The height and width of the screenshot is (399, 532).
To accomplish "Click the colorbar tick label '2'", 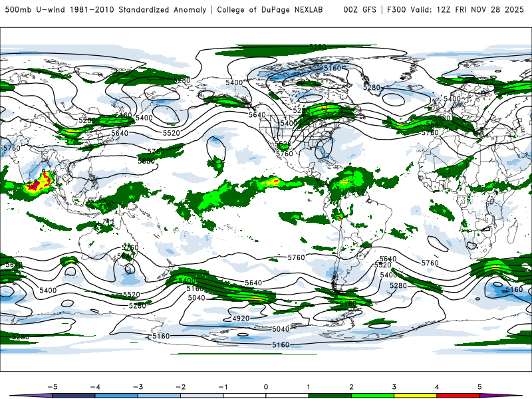I will (352, 387).
